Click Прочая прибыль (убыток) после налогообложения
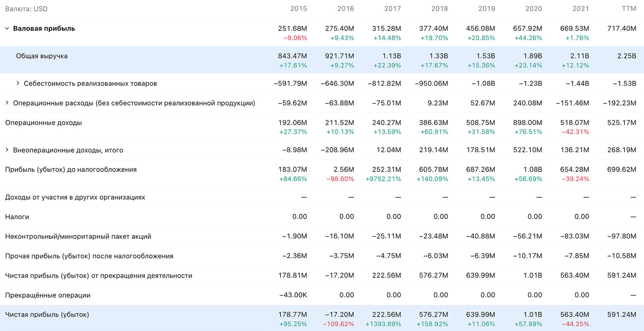Image resolution: width=644 pixels, height=331 pixels. coord(89,256)
